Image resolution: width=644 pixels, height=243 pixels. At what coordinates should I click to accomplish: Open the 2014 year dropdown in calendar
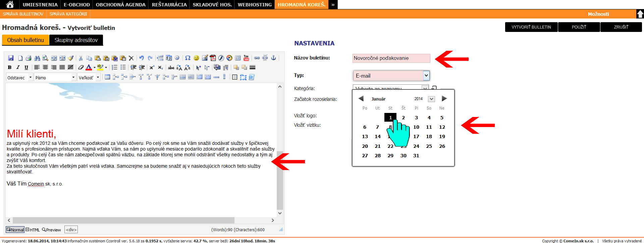point(431,99)
